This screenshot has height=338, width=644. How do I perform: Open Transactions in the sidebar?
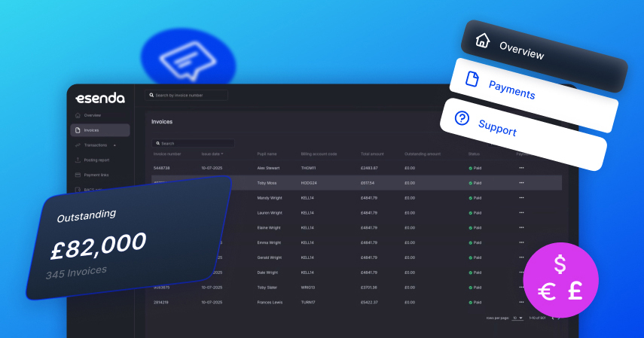pyautogui.click(x=96, y=145)
